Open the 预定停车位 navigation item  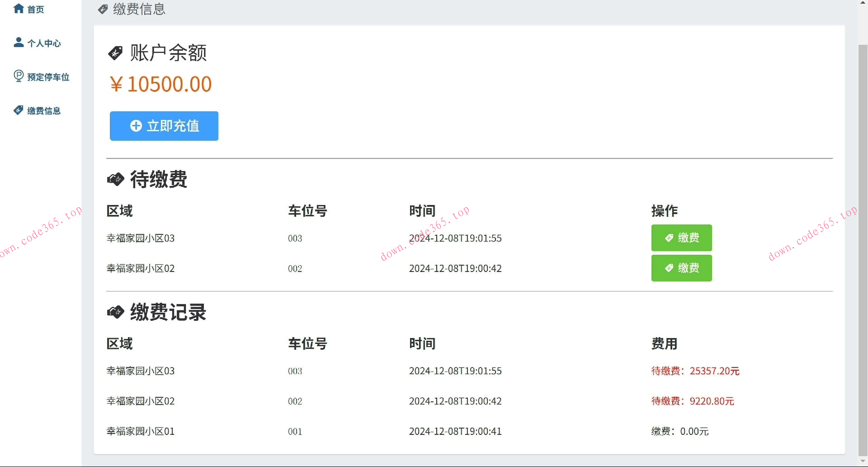pyautogui.click(x=47, y=76)
